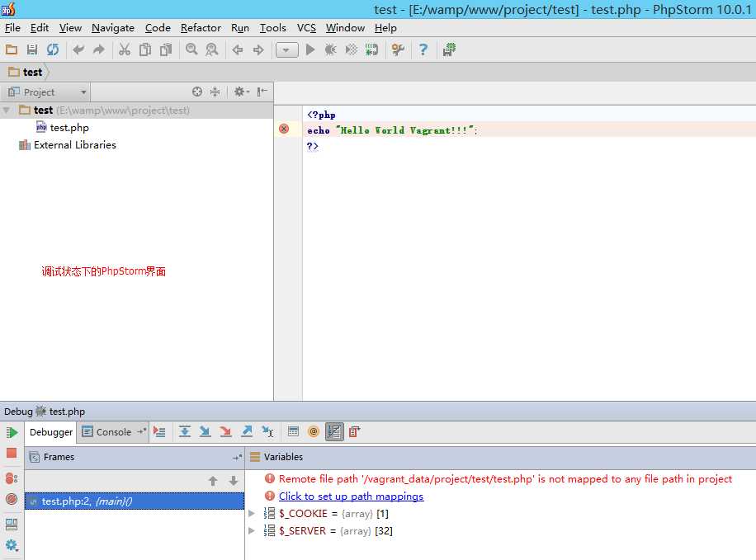This screenshot has height=560, width=756.
Task: Open Evaluate Expression dialog
Action: 293,431
